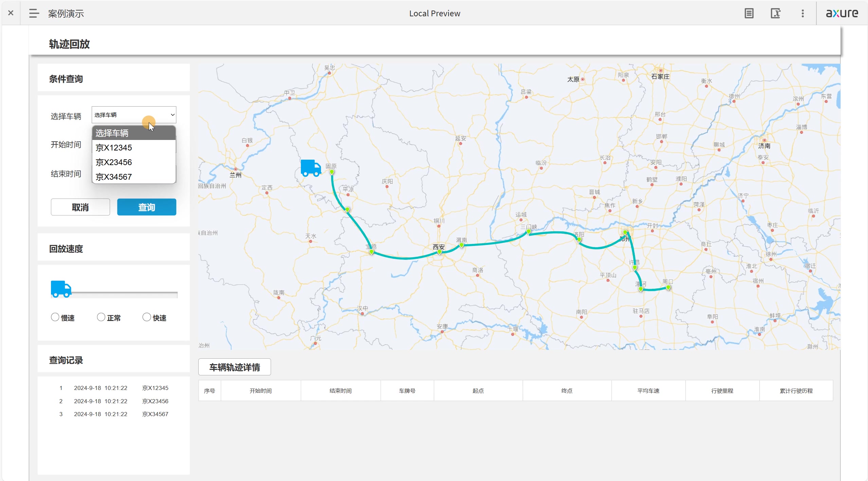
Task: Choose 京X12345 from vehicle list
Action: 114,148
